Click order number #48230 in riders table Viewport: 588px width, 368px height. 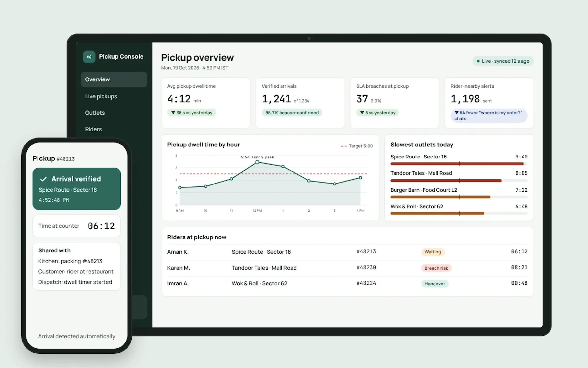click(366, 268)
